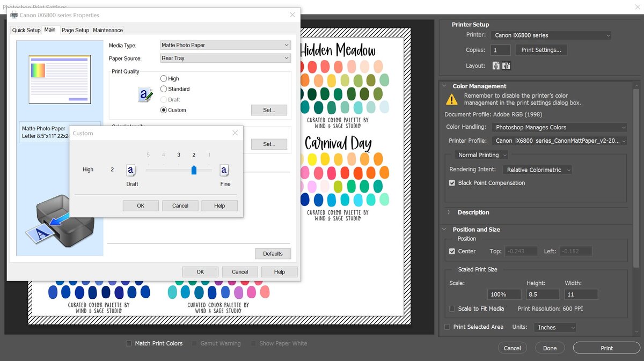Click the Canon printer icon in title bar
Image resolution: width=644 pixels, height=361 pixels.
point(14,15)
